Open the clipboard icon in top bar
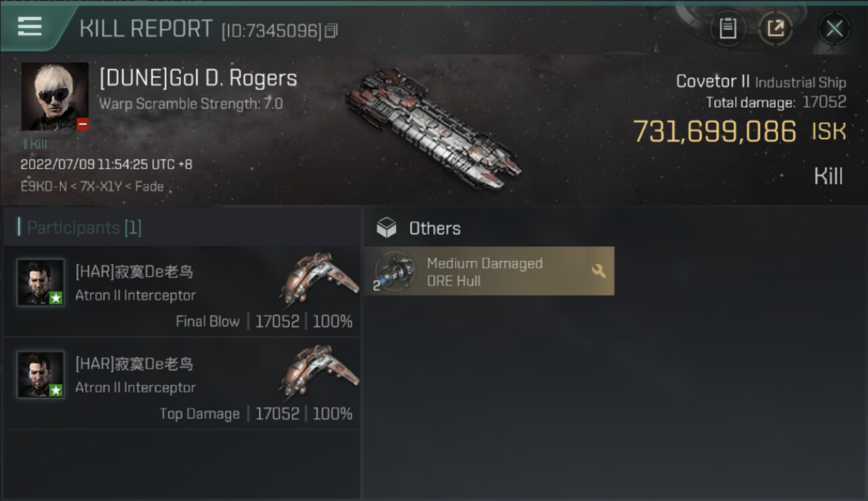Screen dimensions: 868x501 click(x=728, y=29)
